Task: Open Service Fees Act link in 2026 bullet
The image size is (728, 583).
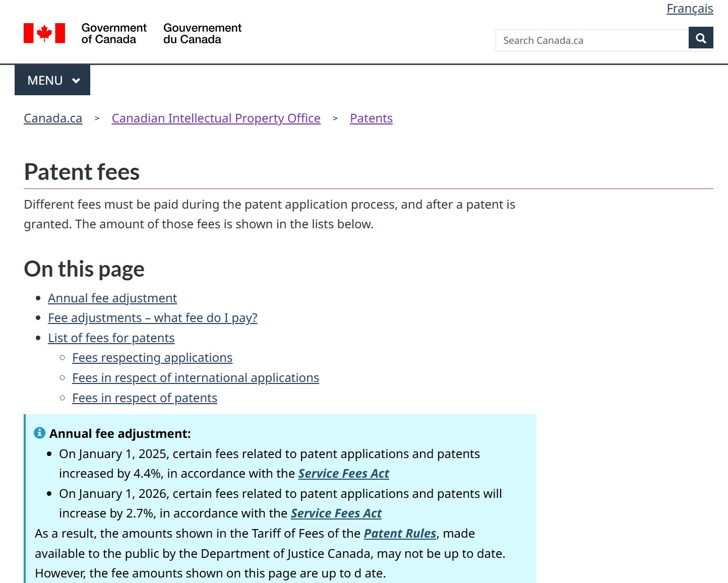Action: point(336,513)
